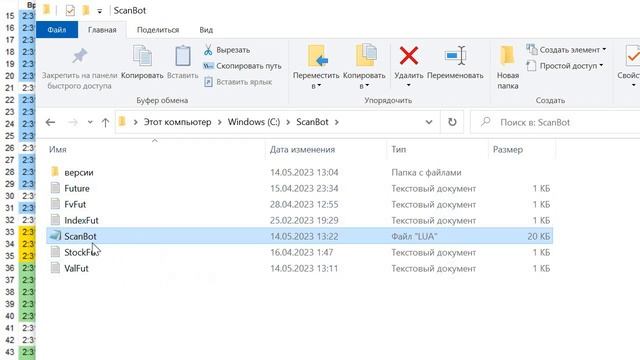The width and height of the screenshot is (640, 360).
Task: Switch to the Поделиться ribbon tab
Action: pos(158,30)
